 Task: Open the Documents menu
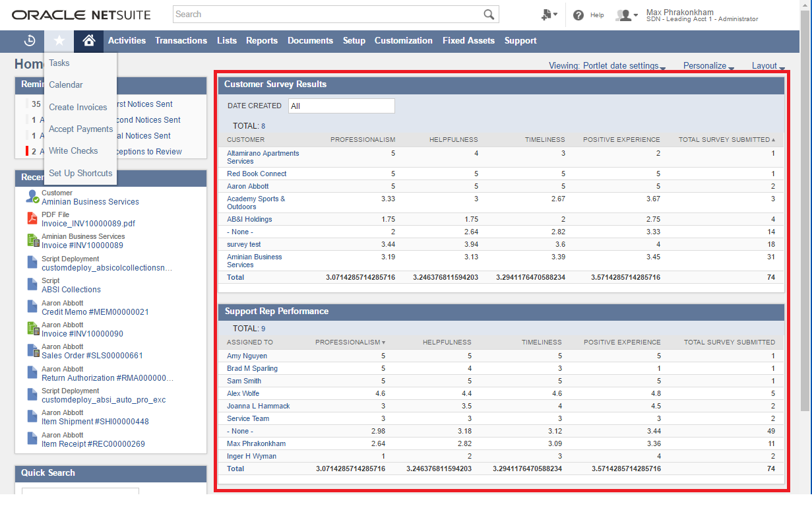point(310,41)
